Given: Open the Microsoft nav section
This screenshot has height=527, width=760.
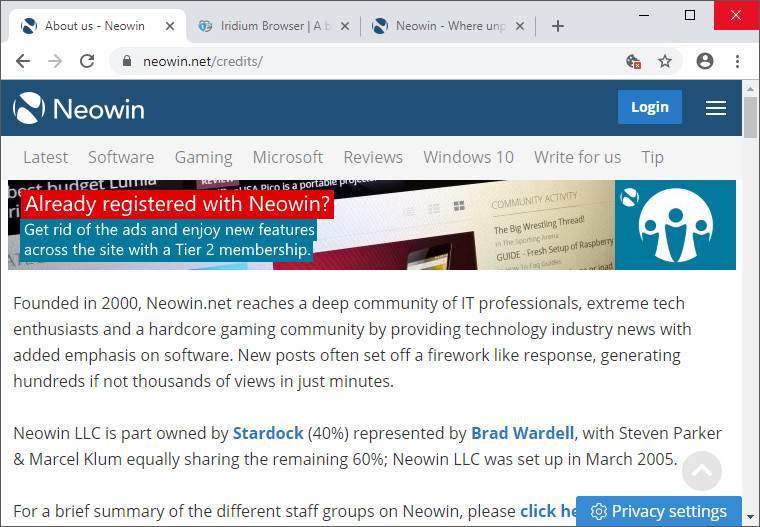Looking at the screenshot, I should point(288,157).
